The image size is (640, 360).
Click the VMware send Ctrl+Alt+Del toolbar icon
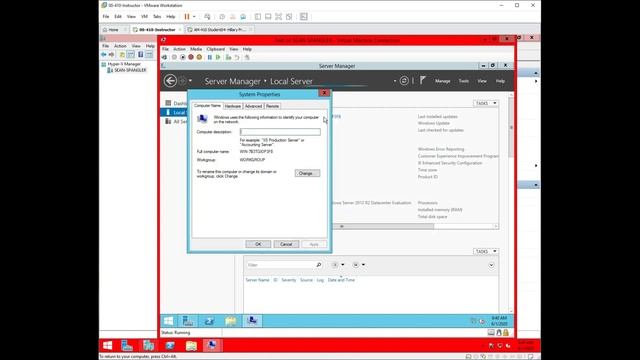[x=207, y=17]
